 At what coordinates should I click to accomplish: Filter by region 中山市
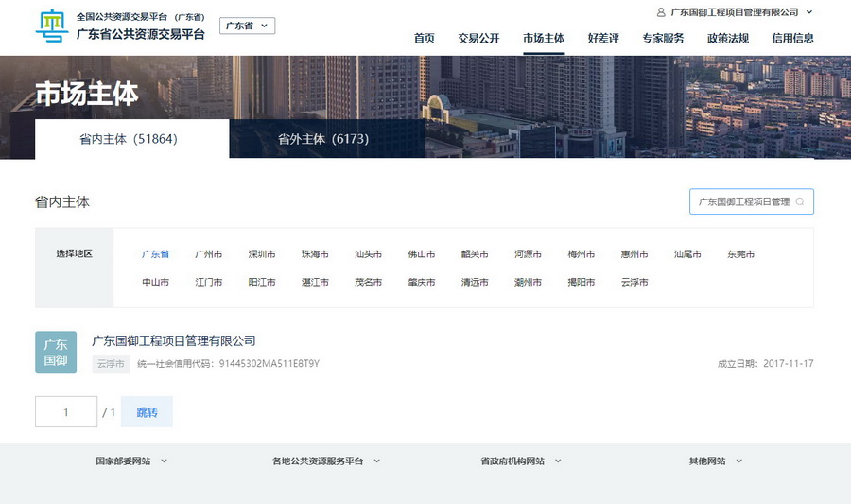tap(155, 282)
